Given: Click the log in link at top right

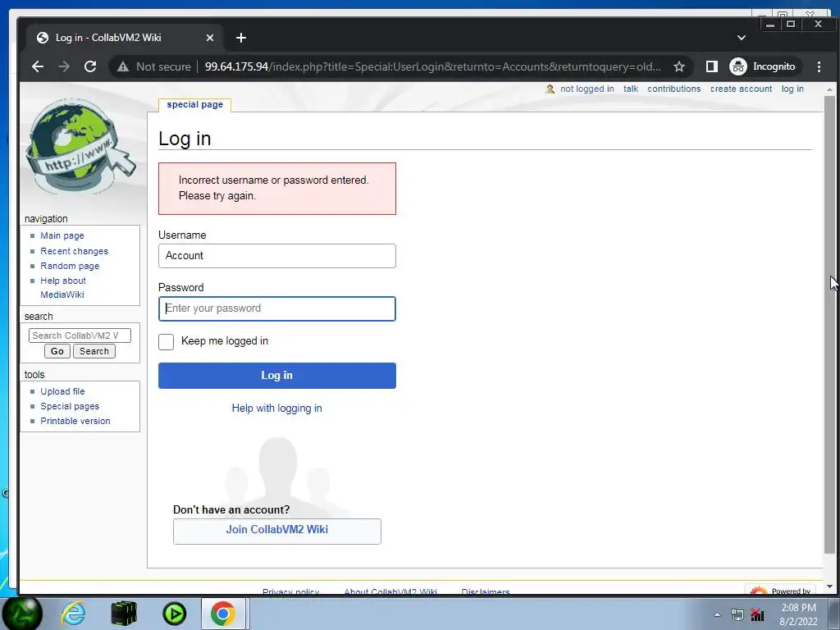Looking at the screenshot, I should (x=792, y=89).
